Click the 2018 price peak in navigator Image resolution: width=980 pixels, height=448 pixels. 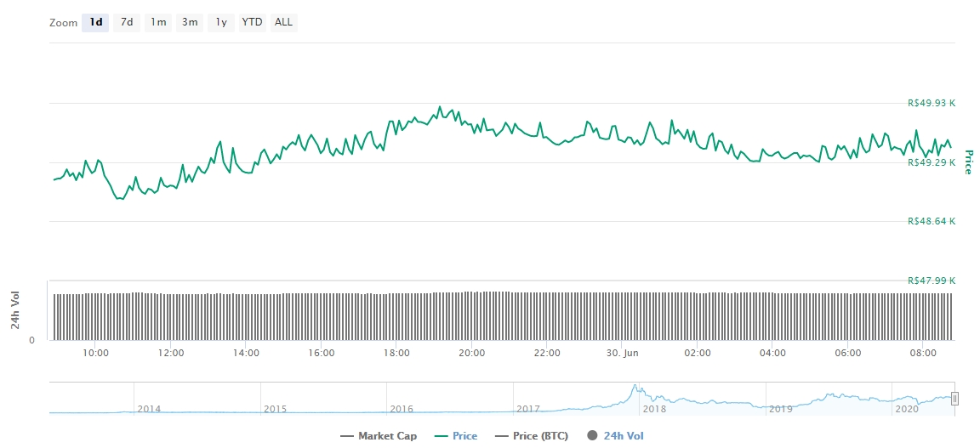point(635,387)
